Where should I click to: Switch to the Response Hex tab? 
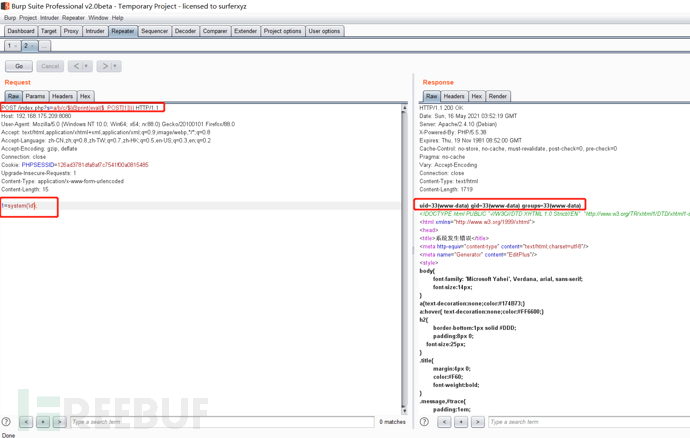(x=477, y=96)
